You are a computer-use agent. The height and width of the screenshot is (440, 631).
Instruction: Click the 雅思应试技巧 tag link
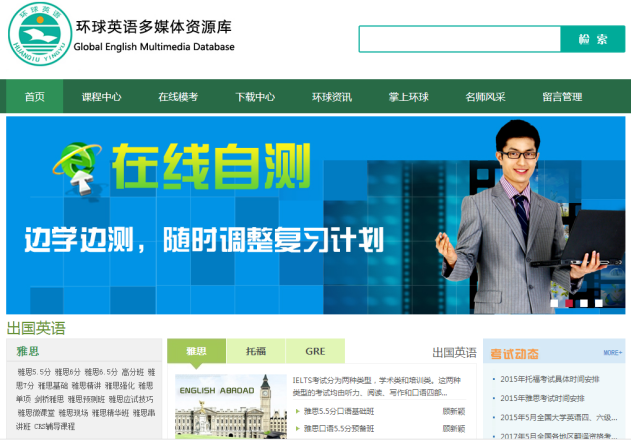131,399
